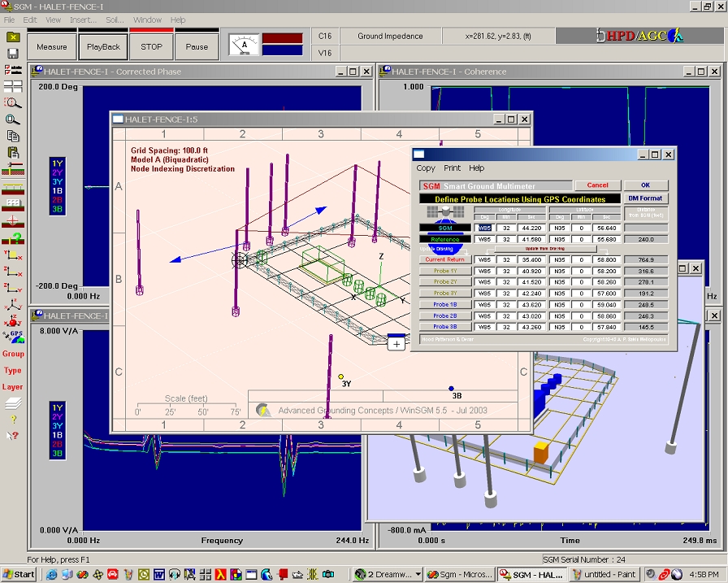The image size is (728, 583).
Task: Click the Update from Drawing button
Action: (545, 249)
